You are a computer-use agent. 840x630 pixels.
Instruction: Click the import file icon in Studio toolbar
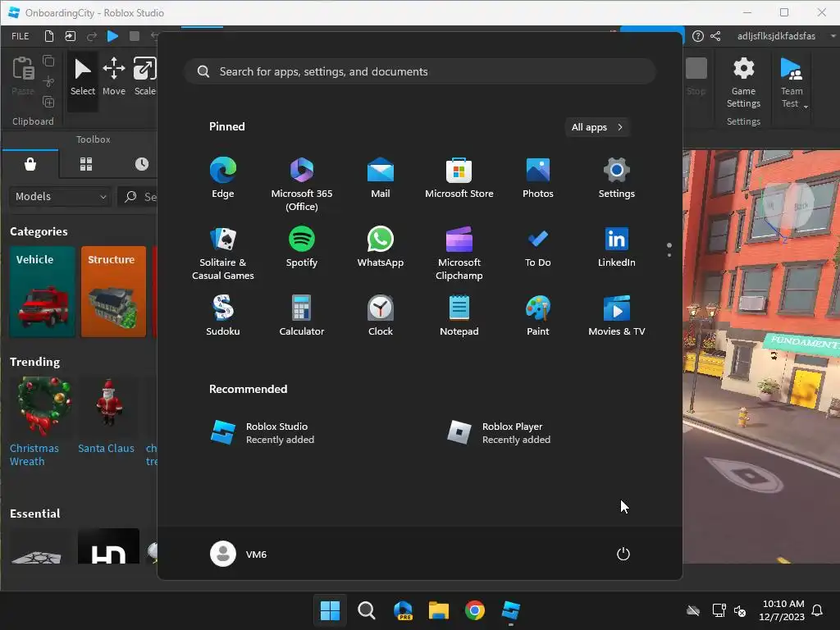(x=71, y=36)
